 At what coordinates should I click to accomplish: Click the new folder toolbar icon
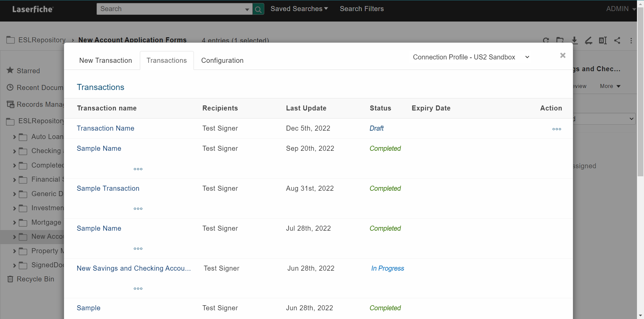pyautogui.click(x=560, y=40)
